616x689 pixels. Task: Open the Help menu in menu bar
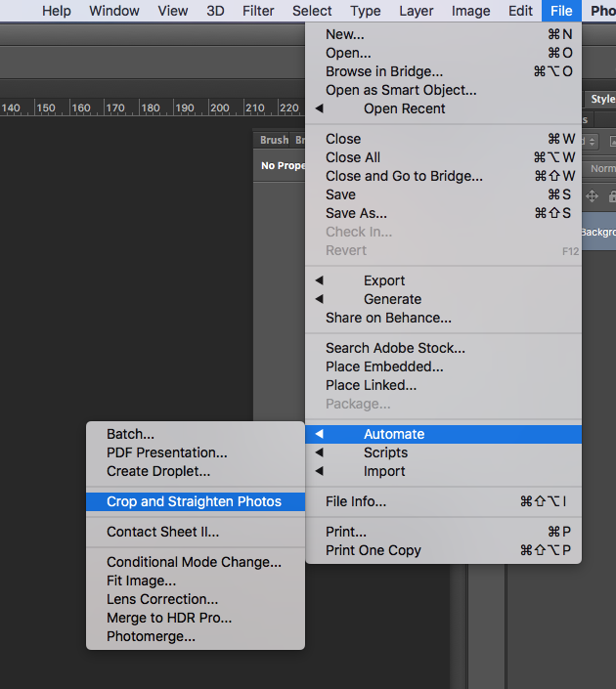coord(57,11)
